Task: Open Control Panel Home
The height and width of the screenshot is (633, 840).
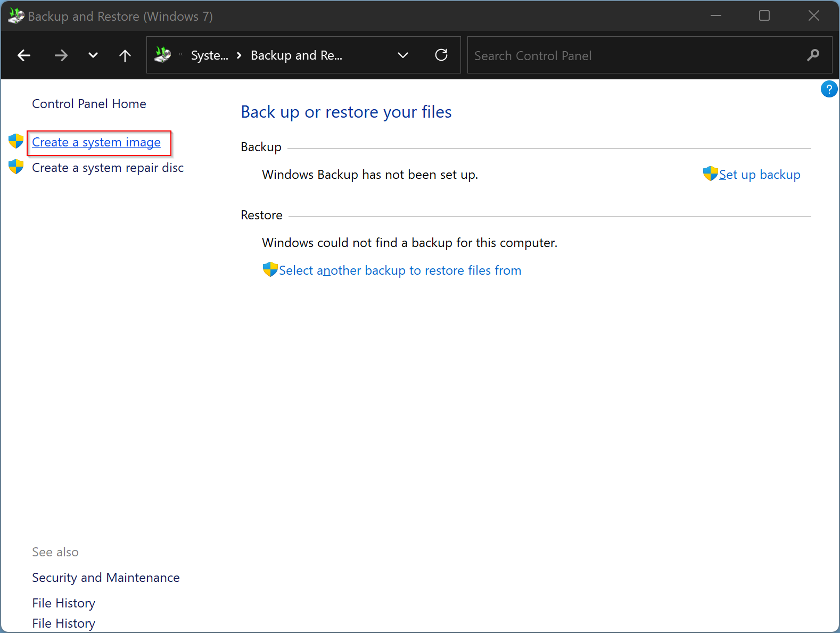Action: point(89,104)
